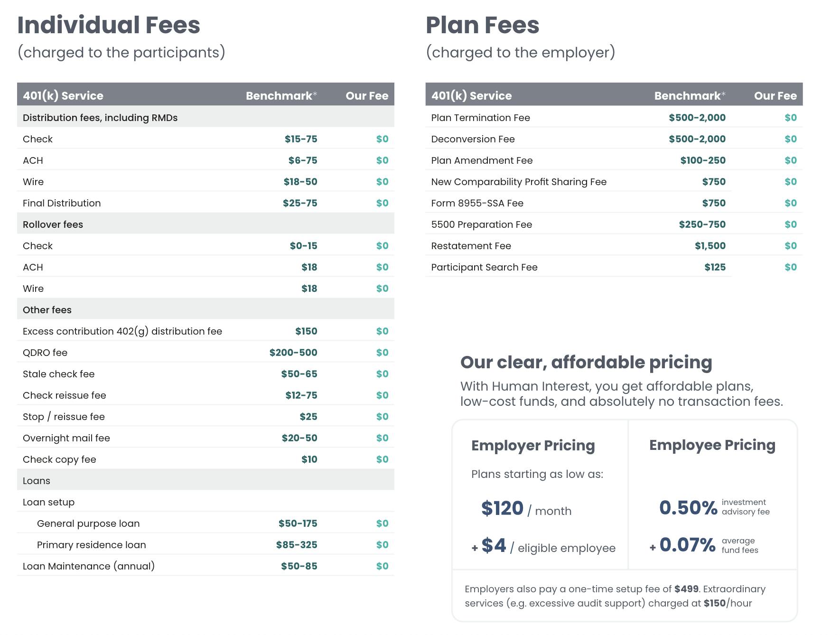840x635 pixels.
Task: Click the "Final Distribution" service label
Action: click(x=62, y=203)
